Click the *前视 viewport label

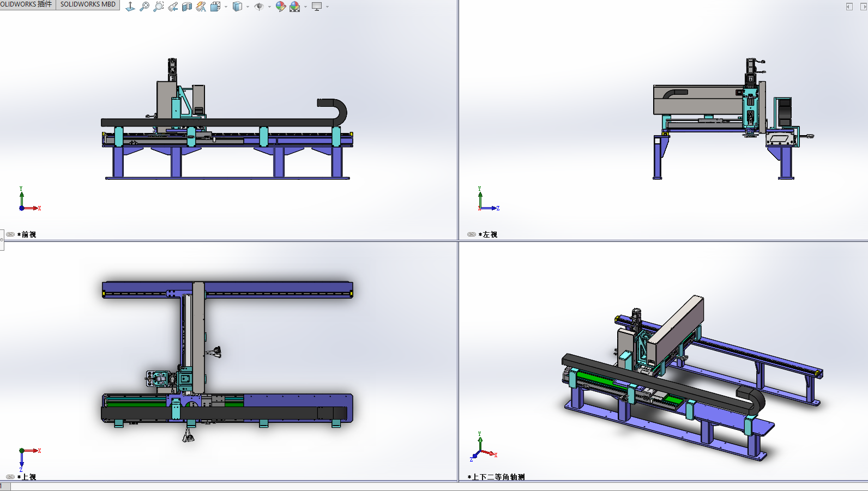tap(27, 234)
